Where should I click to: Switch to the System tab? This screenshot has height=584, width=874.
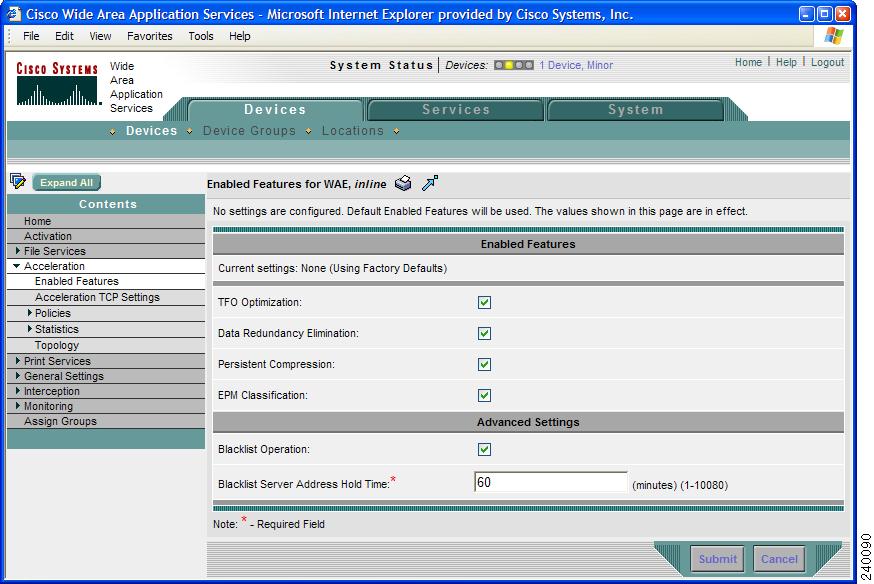pos(635,110)
